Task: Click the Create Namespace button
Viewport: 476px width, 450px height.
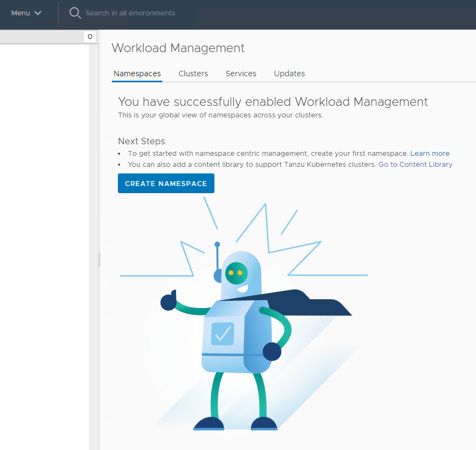Action: [x=166, y=183]
